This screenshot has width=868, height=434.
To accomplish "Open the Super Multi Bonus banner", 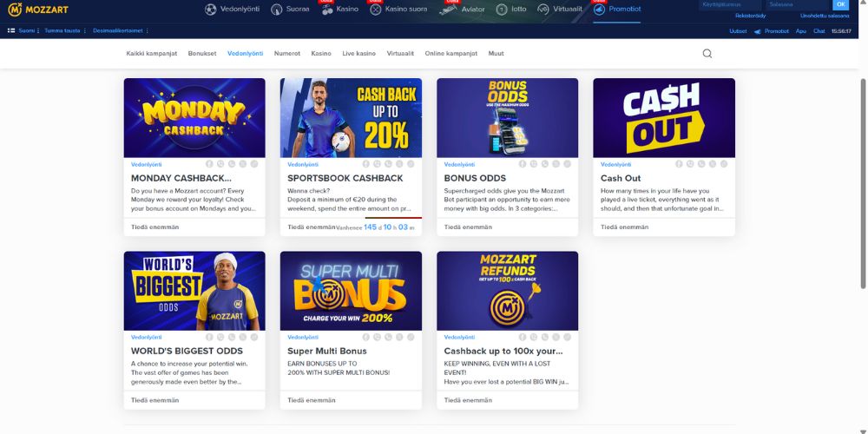I will point(351,291).
